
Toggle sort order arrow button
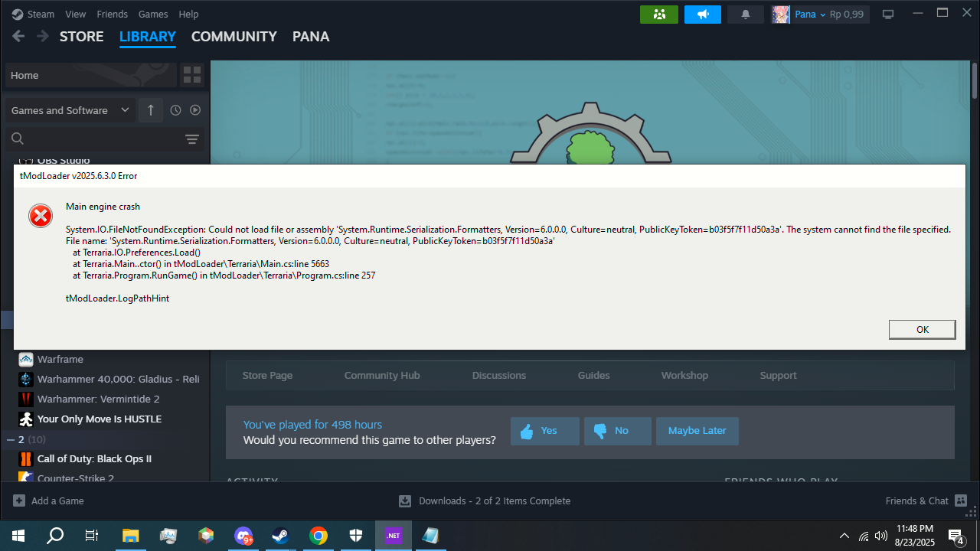click(x=151, y=110)
